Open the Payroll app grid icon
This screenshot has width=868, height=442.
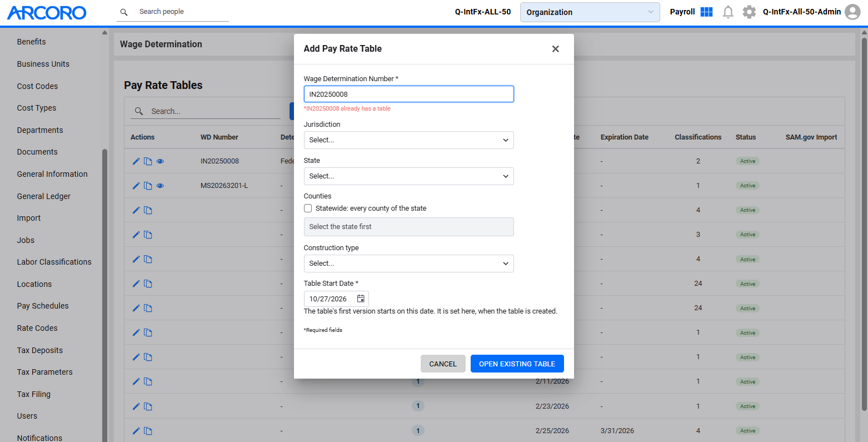coord(706,12)
